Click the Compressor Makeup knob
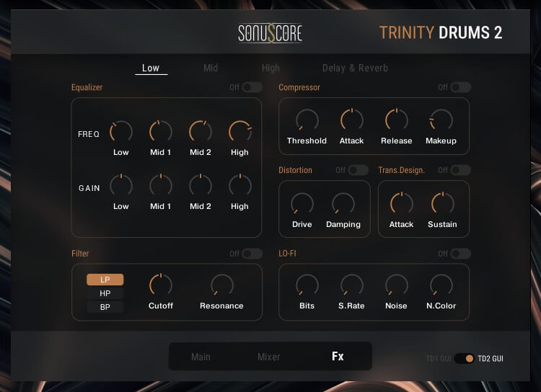This screenshot has height=392, width=541. tap(441, 120)
